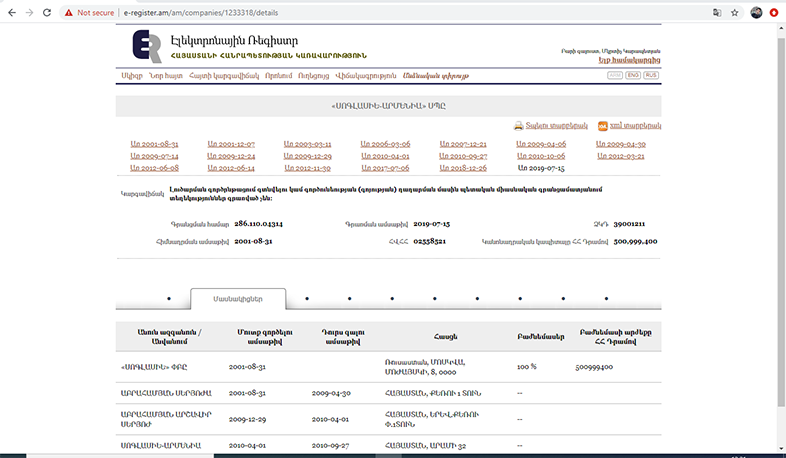Image resolution: width=786 pixels, height=458 pixels.
Task: Open the 2018-12-26 record version link
Action: pyautogui.click(x=463, y=169)
